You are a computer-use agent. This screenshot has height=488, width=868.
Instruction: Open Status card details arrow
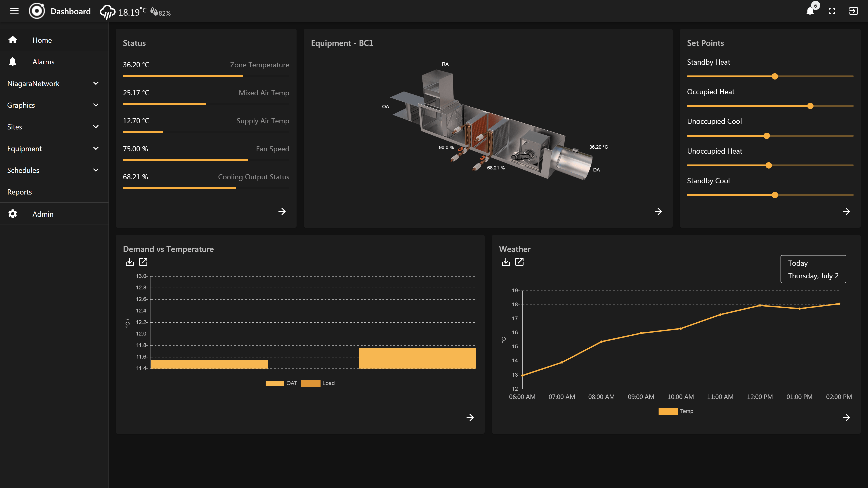coord(282,211)
